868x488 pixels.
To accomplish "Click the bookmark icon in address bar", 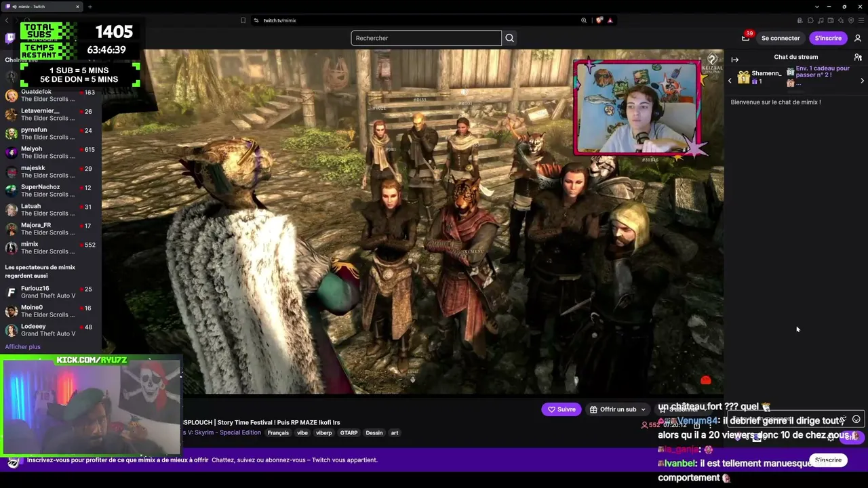I will [243, 20].
